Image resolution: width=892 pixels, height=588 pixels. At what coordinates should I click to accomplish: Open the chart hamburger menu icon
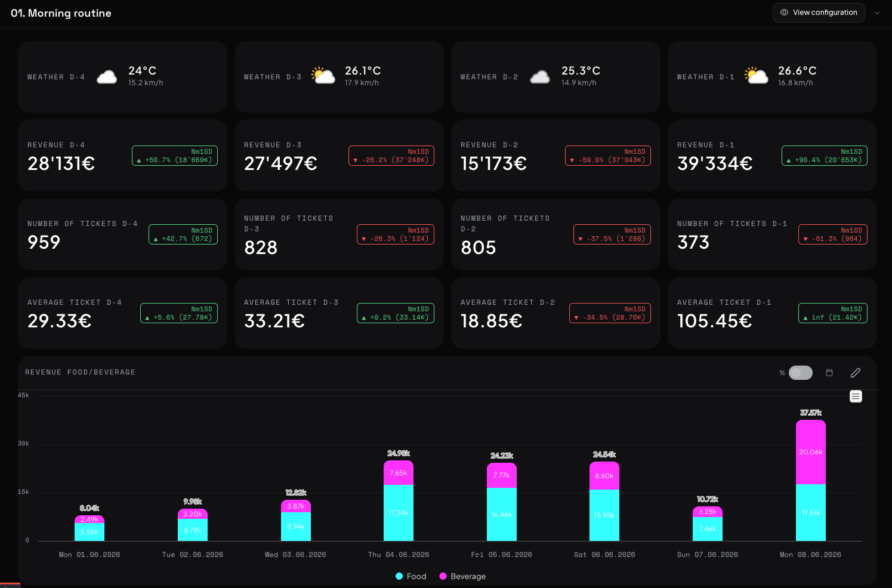tap(856, 397)
